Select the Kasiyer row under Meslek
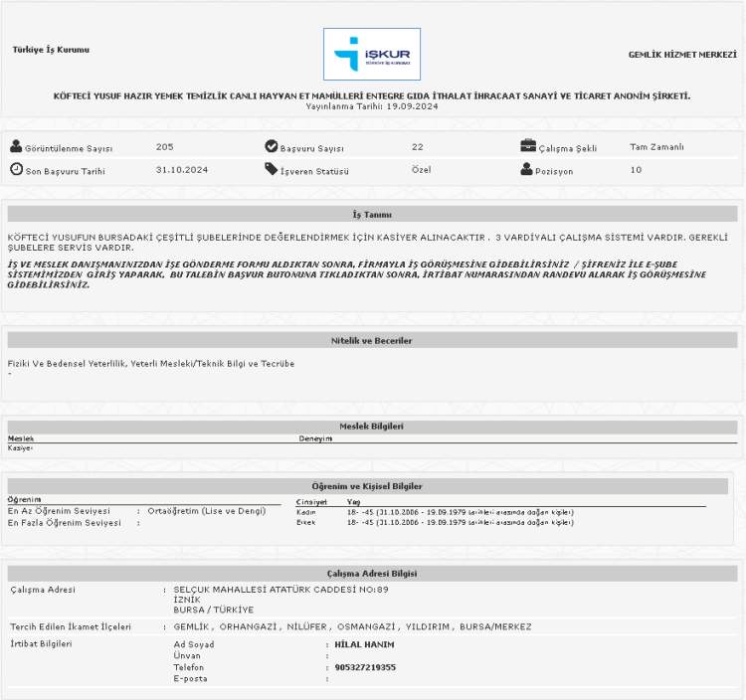 21,448
